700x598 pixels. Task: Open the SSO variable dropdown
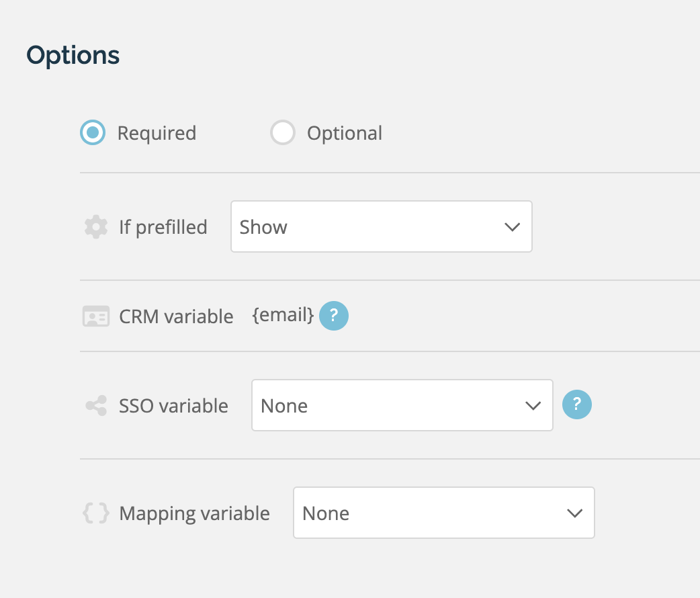[x=402, y=404]
